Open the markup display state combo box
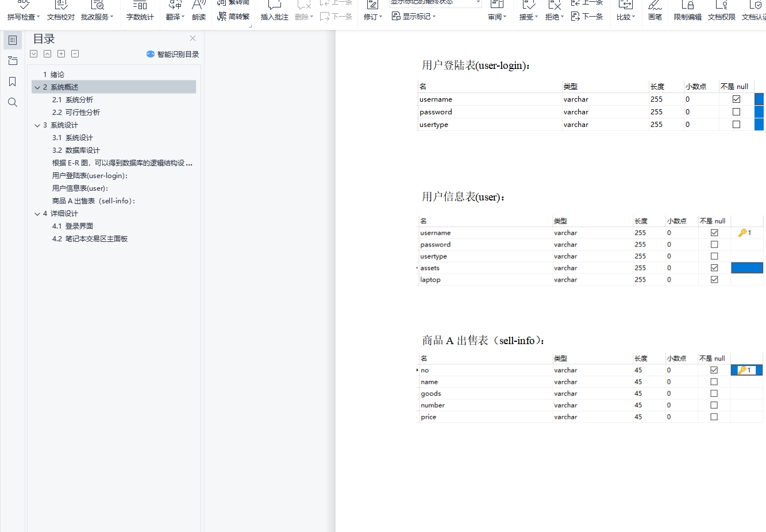 pyautogui.click(x=435, y=3)
